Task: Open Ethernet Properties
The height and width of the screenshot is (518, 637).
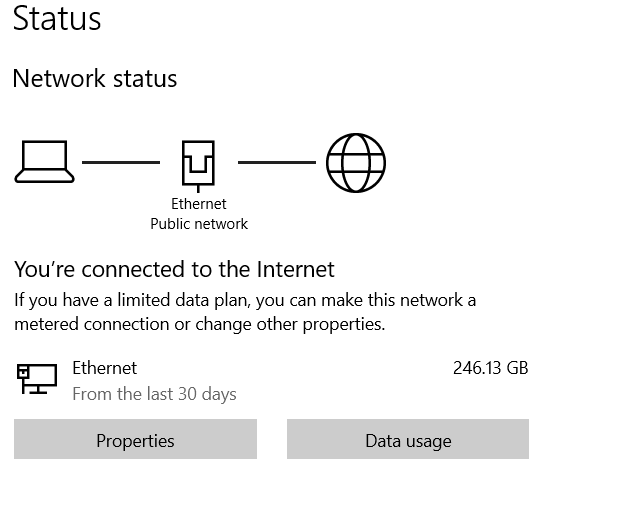Action: coord(135,440)
